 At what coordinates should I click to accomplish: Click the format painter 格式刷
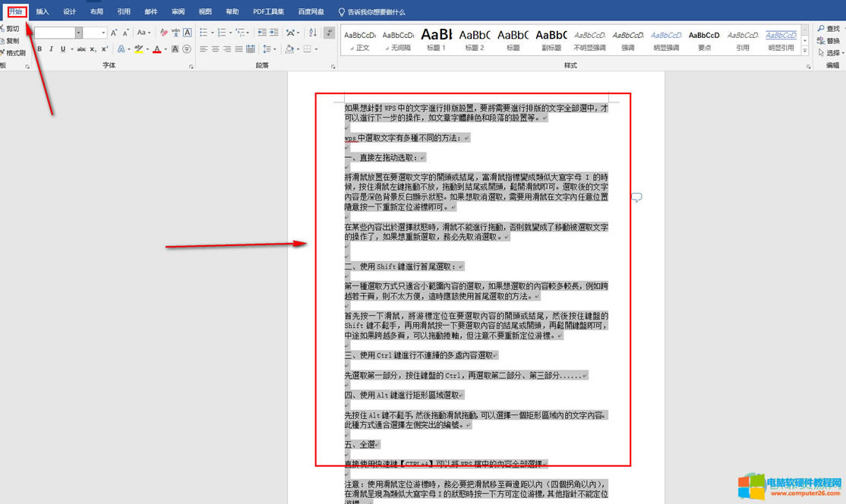(x=14, y=53)
